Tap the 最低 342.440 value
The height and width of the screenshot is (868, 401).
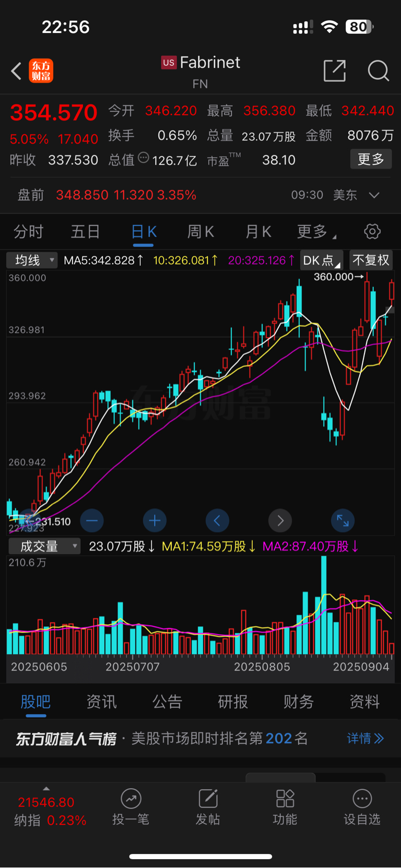(368, 111)
